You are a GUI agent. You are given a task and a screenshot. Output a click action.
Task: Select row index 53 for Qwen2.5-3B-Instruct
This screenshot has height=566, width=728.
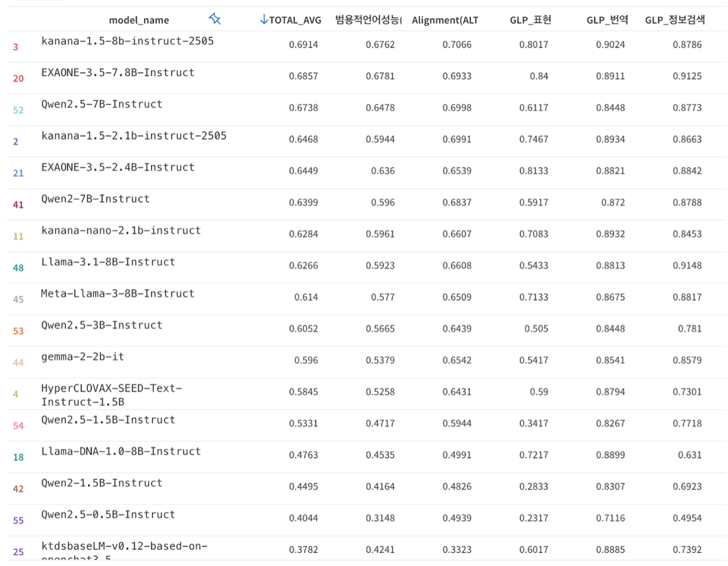click(18, 331)
